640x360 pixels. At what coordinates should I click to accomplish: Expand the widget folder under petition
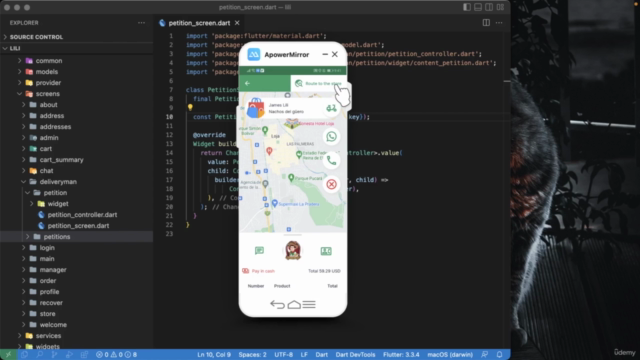76,204
